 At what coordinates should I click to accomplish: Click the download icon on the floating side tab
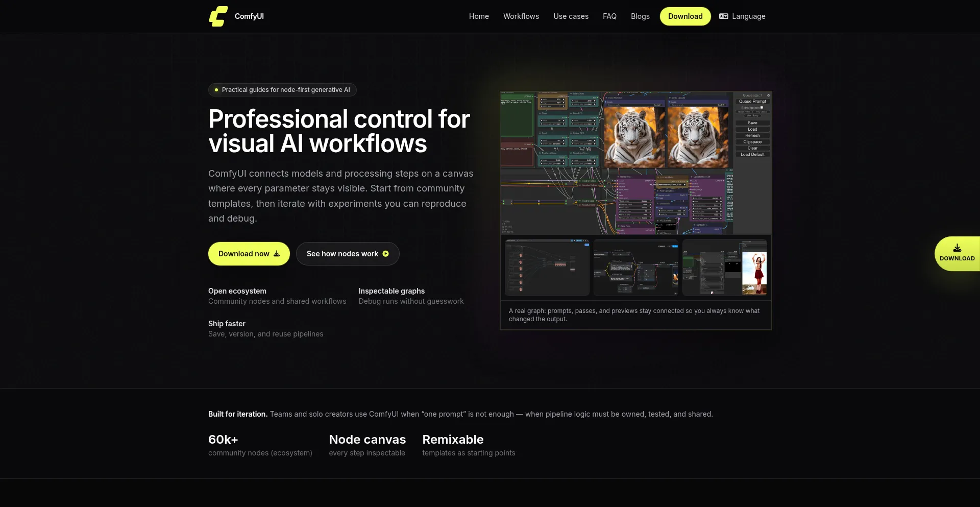click(x=957, y=248)
